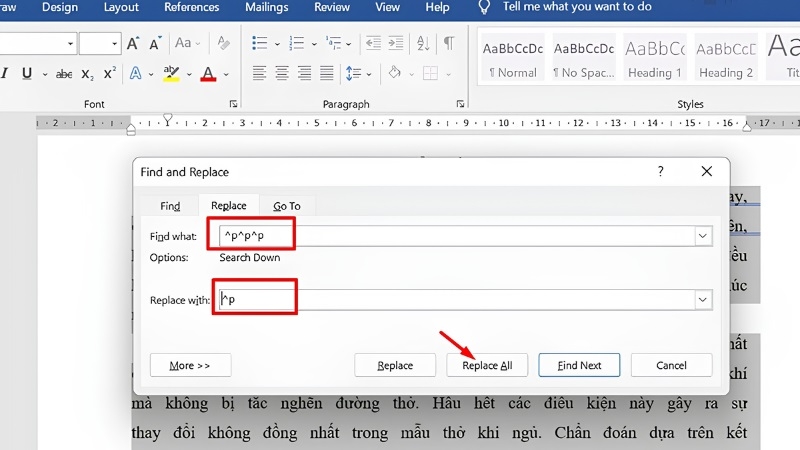Apply strikethrough formatting
This screenshot has height=450, width=800.
tap(64, 74)
